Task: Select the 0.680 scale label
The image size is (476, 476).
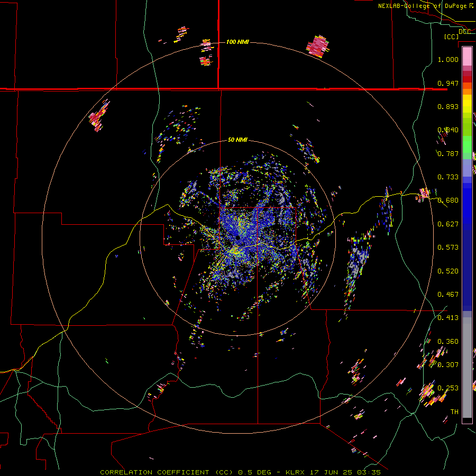Action: tap(448, 200)
